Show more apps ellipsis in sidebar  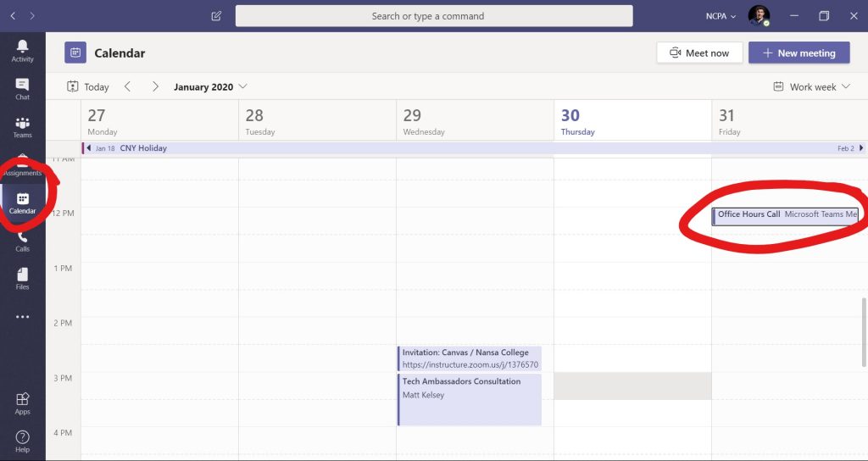(23, 317)
